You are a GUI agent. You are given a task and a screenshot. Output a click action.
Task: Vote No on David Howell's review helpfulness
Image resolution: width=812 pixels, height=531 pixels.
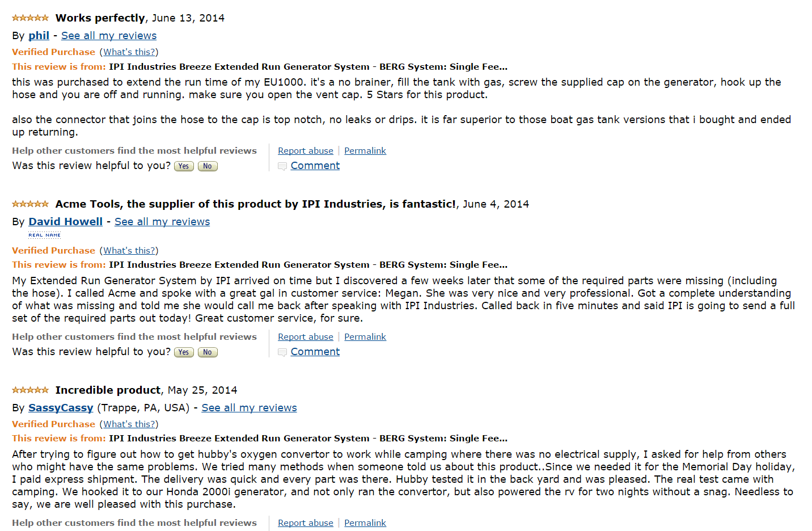pyautogui.click(x=208, y=352)
